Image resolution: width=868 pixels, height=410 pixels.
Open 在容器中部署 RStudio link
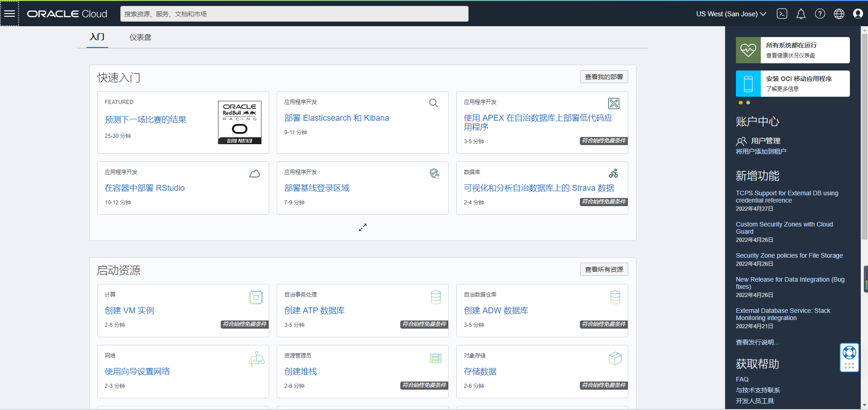145,188
